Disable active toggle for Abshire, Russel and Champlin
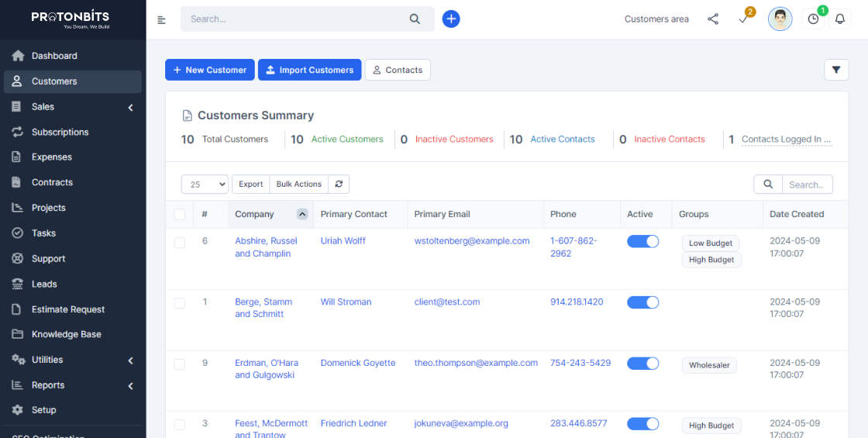 click(642, 242)
